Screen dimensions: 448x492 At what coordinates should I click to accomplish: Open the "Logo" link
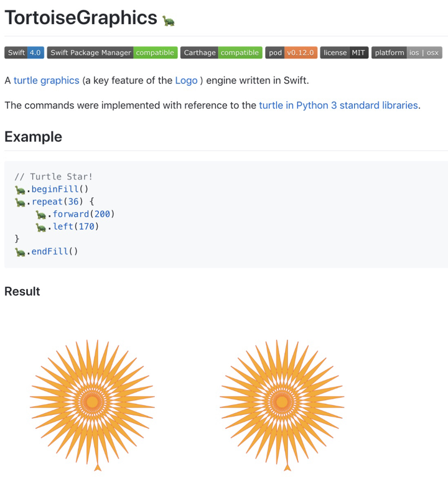[x=186, y=80]
